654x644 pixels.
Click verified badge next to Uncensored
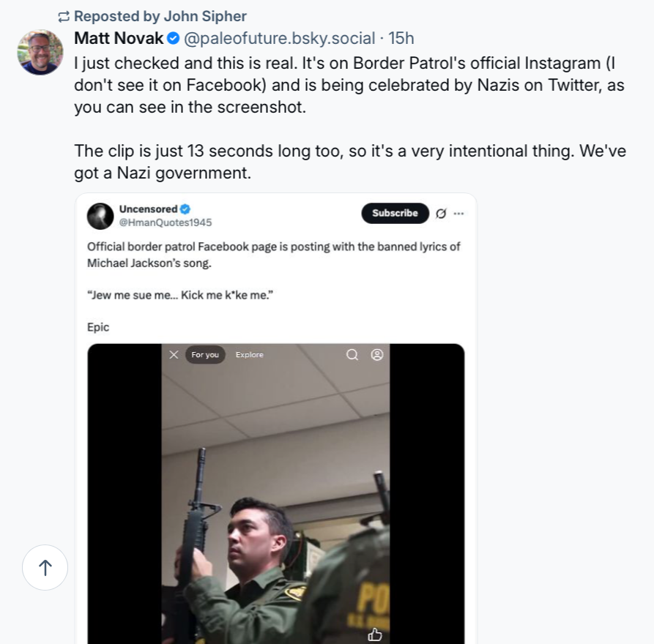click(x=185, y=209)
